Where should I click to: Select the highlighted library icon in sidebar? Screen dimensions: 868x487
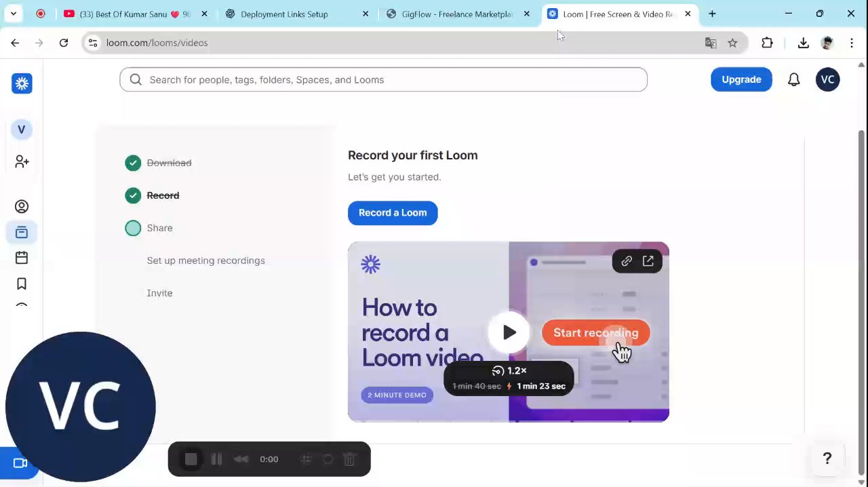click(22, 233)
